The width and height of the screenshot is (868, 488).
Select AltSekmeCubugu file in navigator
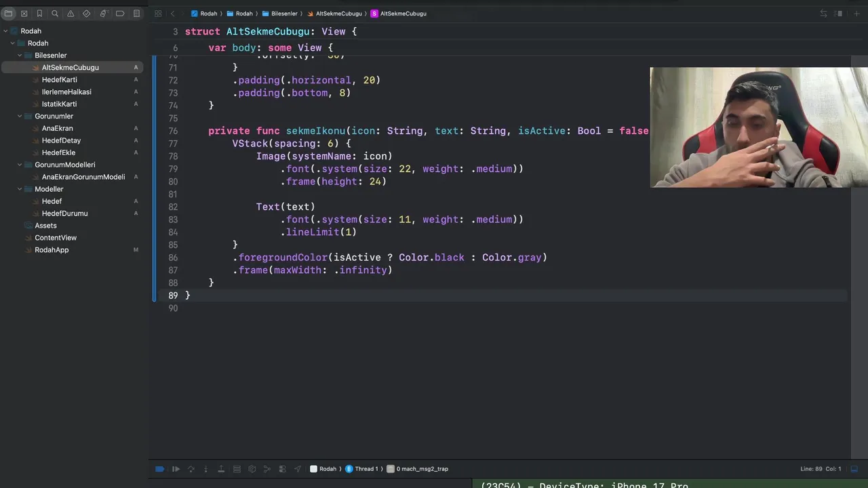tap(72, 68)
